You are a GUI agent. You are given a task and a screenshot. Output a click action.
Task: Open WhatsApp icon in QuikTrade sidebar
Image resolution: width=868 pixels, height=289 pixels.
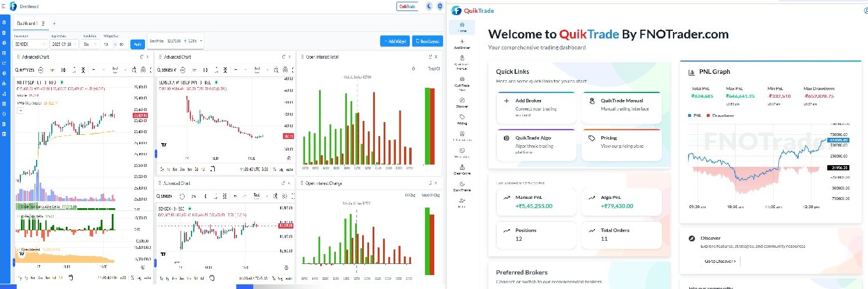click(462, 153)
